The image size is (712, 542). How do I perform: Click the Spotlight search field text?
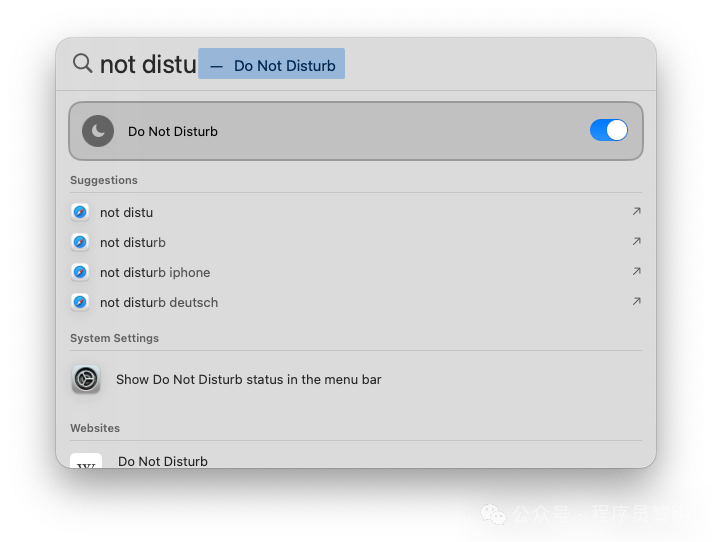click(x=148, y=64)
